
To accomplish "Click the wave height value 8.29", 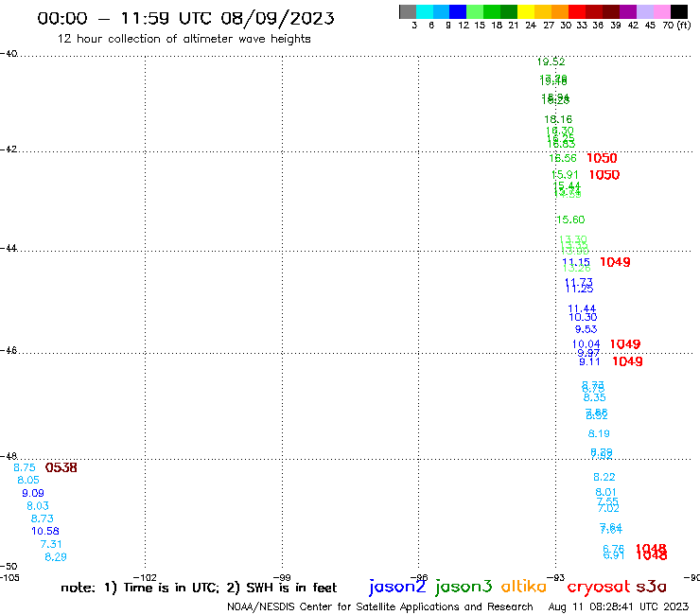I will coord(56,557).
